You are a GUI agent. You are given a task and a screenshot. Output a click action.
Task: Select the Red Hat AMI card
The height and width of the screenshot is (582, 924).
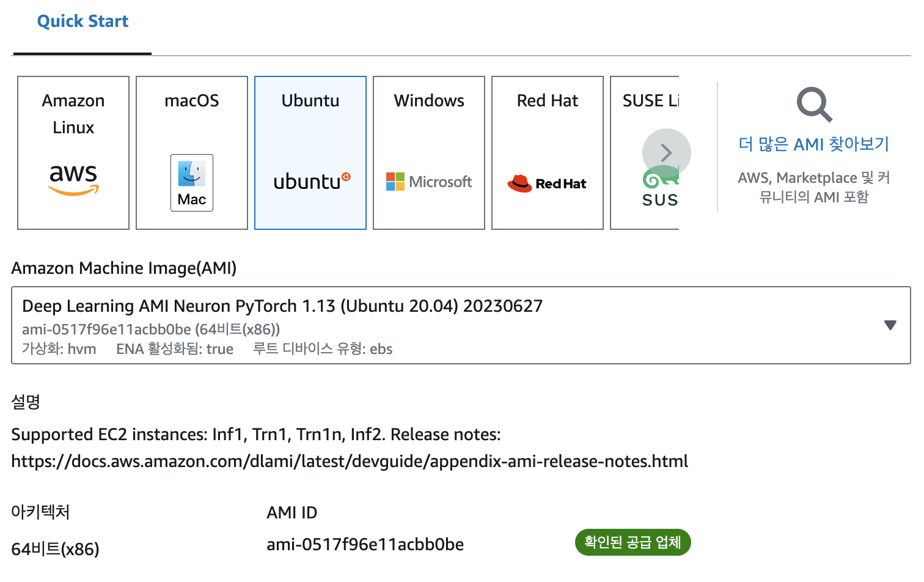pos(548,153)
